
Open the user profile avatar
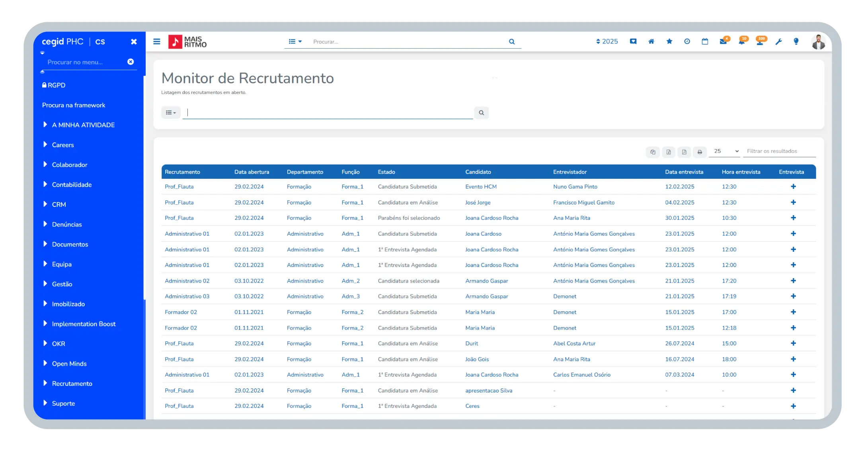(818, 42)
